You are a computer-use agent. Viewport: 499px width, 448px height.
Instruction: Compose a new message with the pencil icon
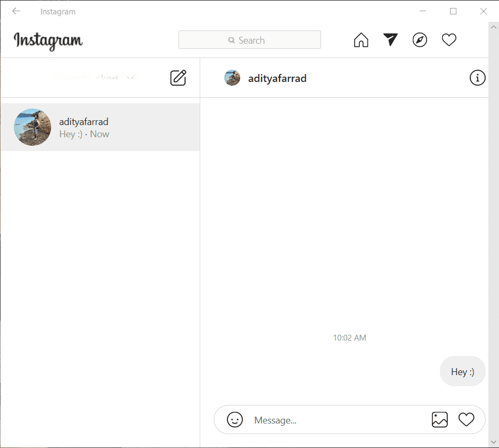(178, 78)
